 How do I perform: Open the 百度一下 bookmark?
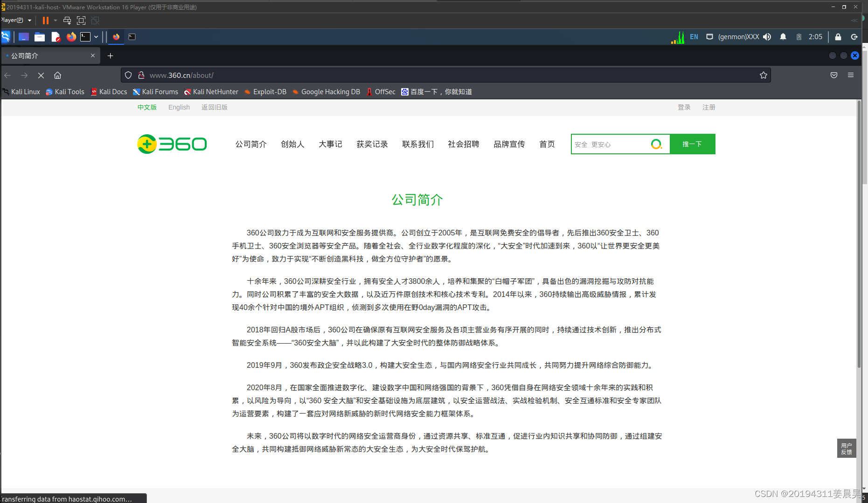pyautogui.click(x=437, y=92)
